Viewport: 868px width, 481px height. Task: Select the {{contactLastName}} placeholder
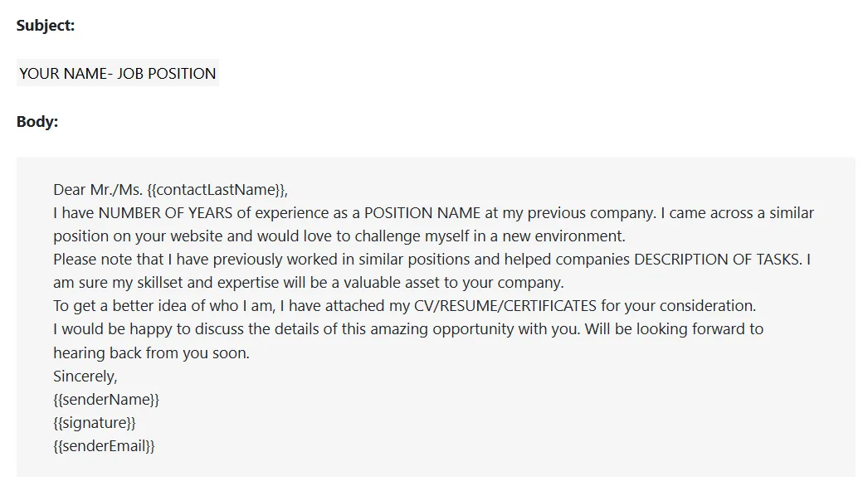(x=217, y=190)
